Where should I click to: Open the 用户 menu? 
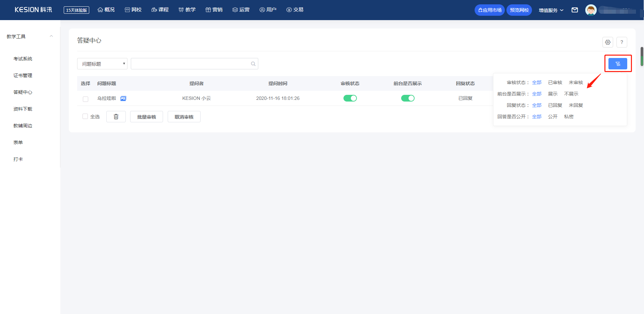click(268, 10)
